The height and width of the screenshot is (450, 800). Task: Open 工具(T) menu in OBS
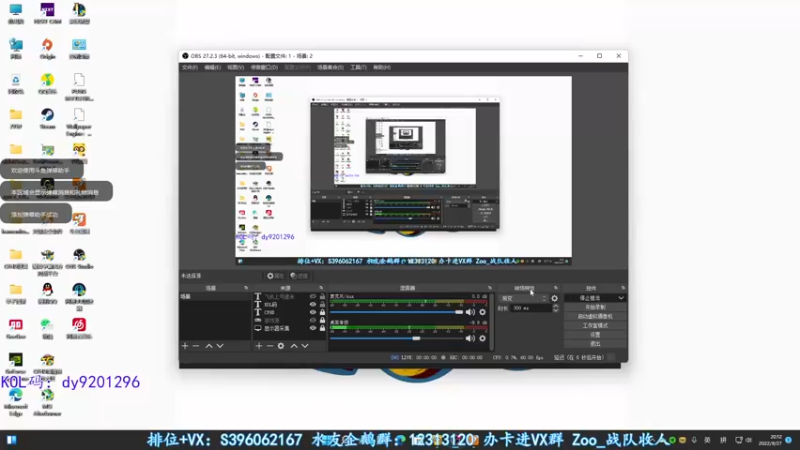(x=358, y=67)
